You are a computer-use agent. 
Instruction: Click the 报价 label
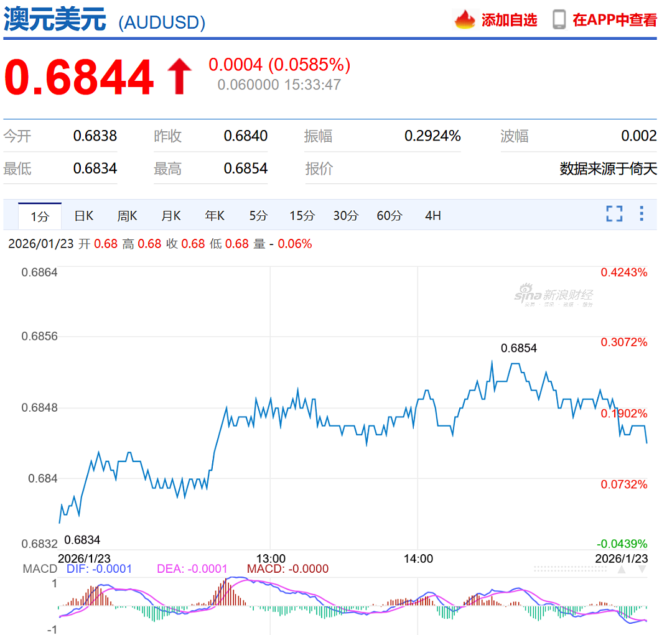point(319,169)
